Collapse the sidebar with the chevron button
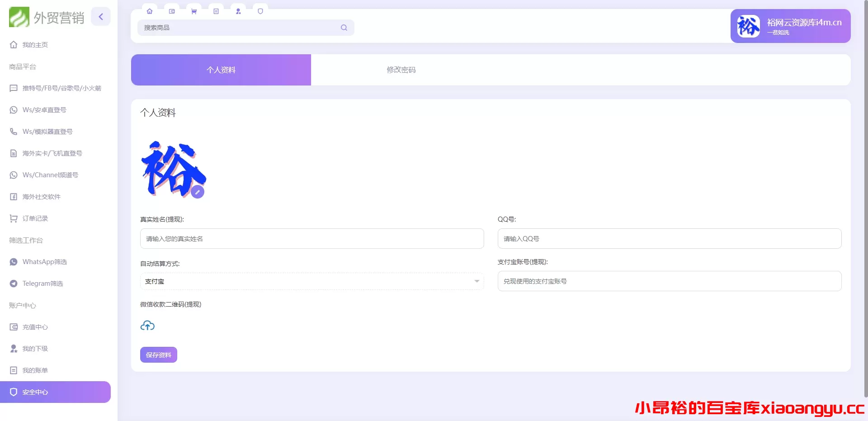 pos(100,16)
